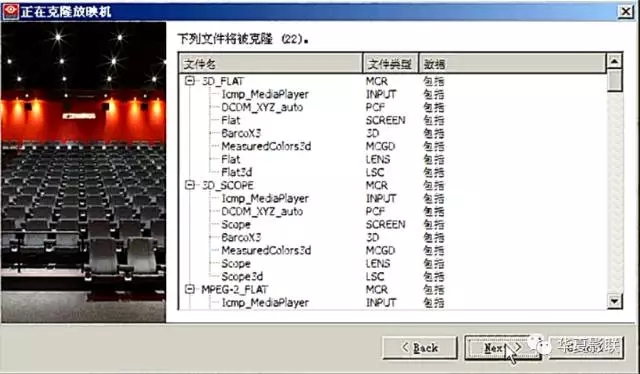
Task: Select Icmp_MediaPlayer under 3D_SCOPE
Action: [x=265, y=198]
